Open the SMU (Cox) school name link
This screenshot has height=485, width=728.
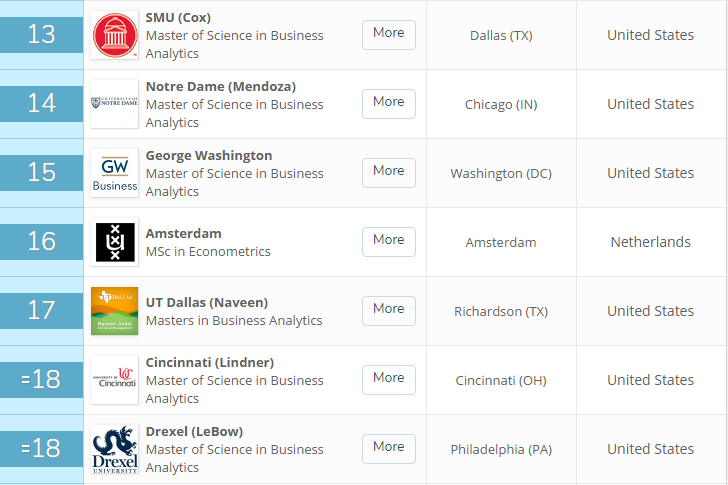(x=178, y=17)
